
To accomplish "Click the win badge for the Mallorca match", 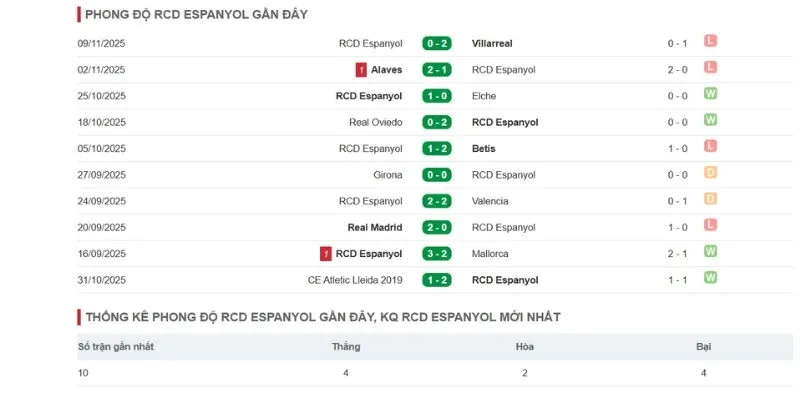I will click(711, 252).
